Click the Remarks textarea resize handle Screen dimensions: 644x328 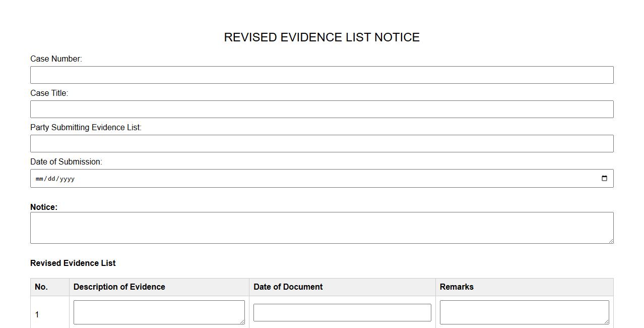pyautogui.click(x=606, y=321)
